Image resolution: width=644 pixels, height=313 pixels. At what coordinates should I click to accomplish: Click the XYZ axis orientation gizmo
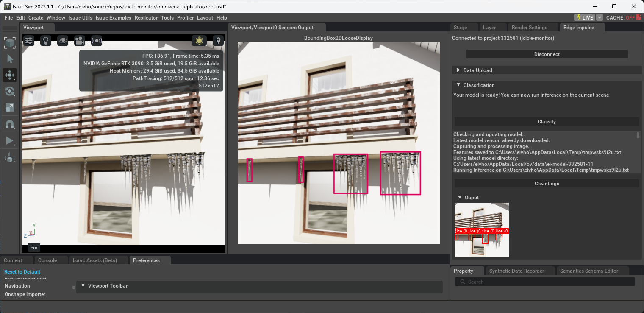(x=31, y=231)
